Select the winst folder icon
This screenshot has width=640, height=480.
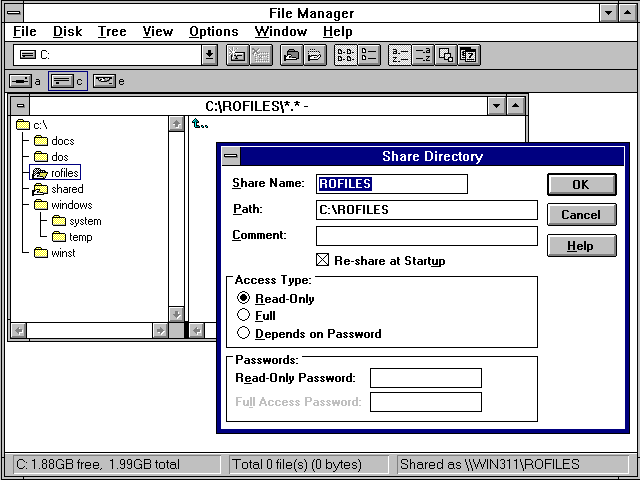click(41, 253)
